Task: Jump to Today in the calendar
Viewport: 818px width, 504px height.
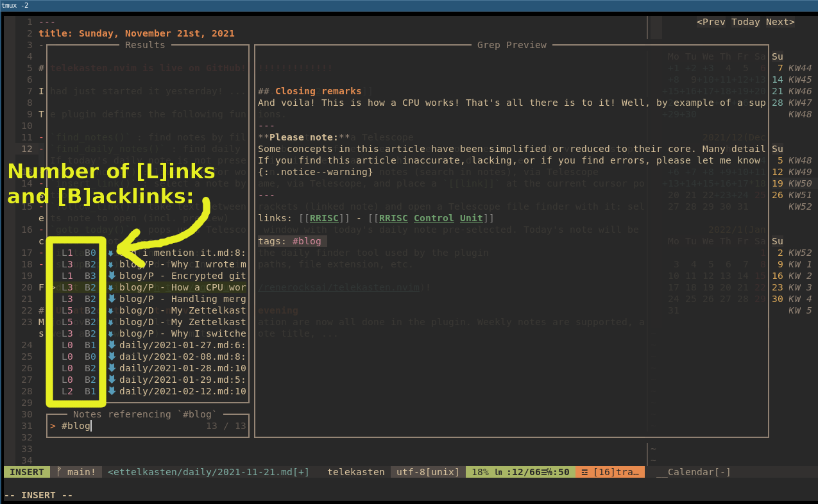Action: pyautogui.click(x=746, y=22)
